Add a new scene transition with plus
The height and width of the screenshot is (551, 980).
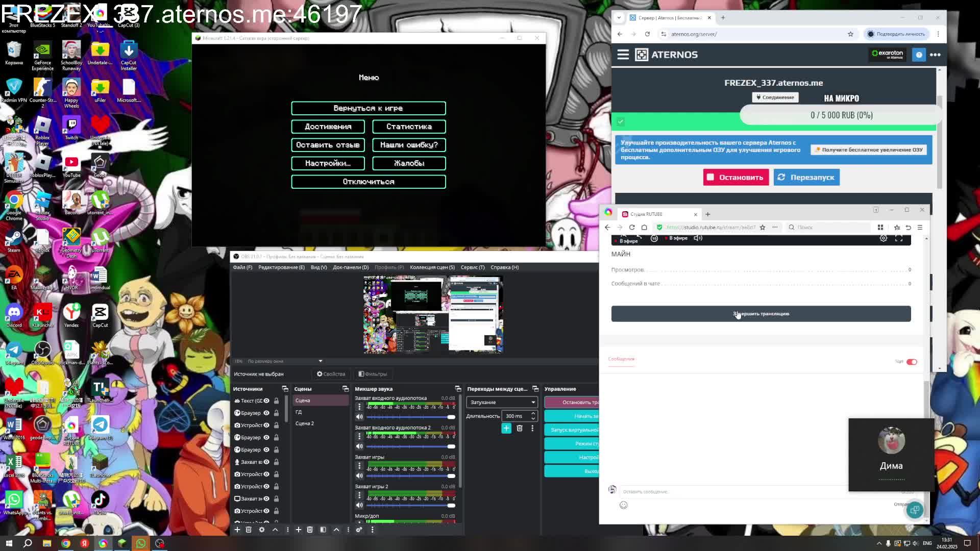click(x=506, y=429)
